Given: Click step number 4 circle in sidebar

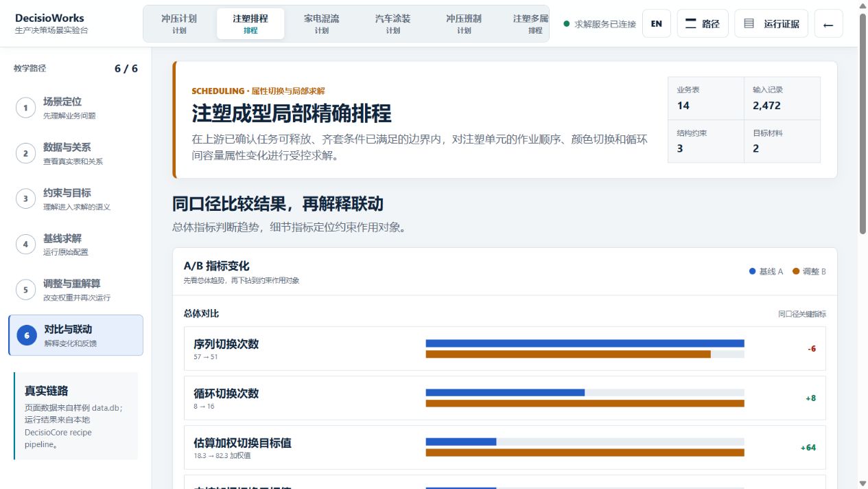Looking at the screenshot, I should (25, 244).
